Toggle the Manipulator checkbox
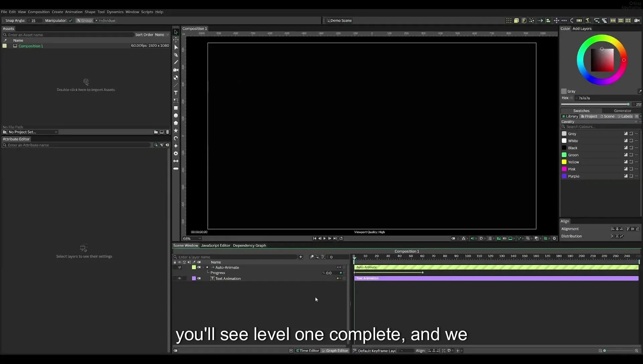The width and height of the screenshot is (643, 364). pos(71,20)
